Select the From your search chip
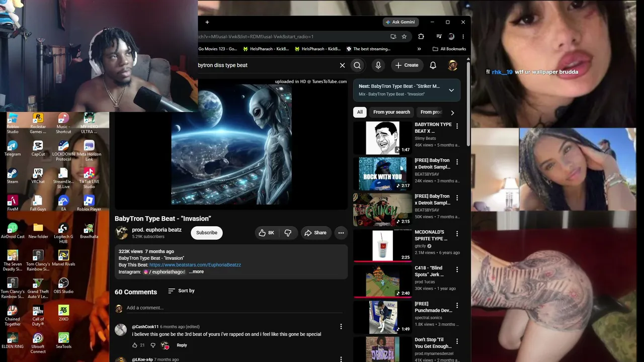Image resolution: width=644 pixels, height=362 pixels. (391, 112)
